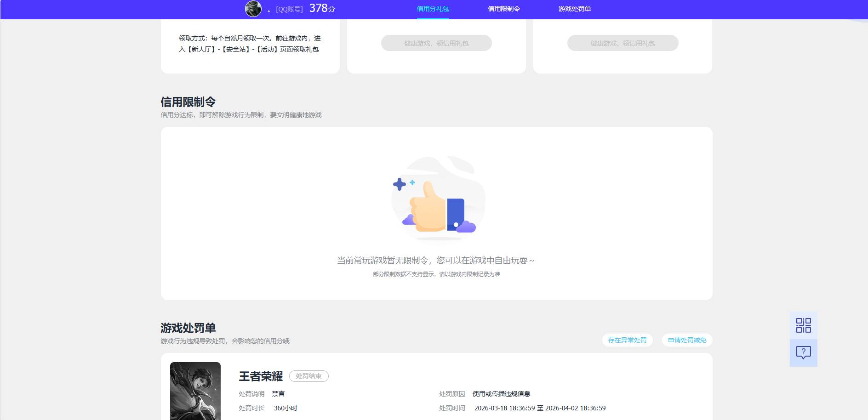Click the 申请处罚减免 button
The height and width of the screenshot is (420, 868).
click(x=687, y=340)
